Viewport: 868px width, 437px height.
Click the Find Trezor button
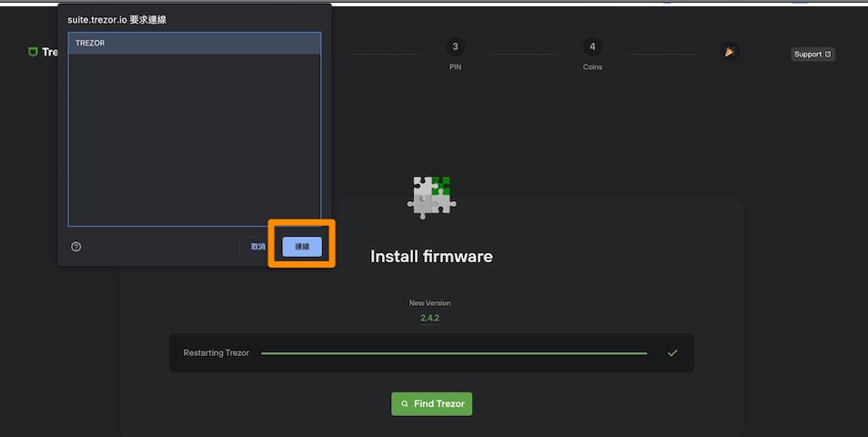click(x=432, y=403)
